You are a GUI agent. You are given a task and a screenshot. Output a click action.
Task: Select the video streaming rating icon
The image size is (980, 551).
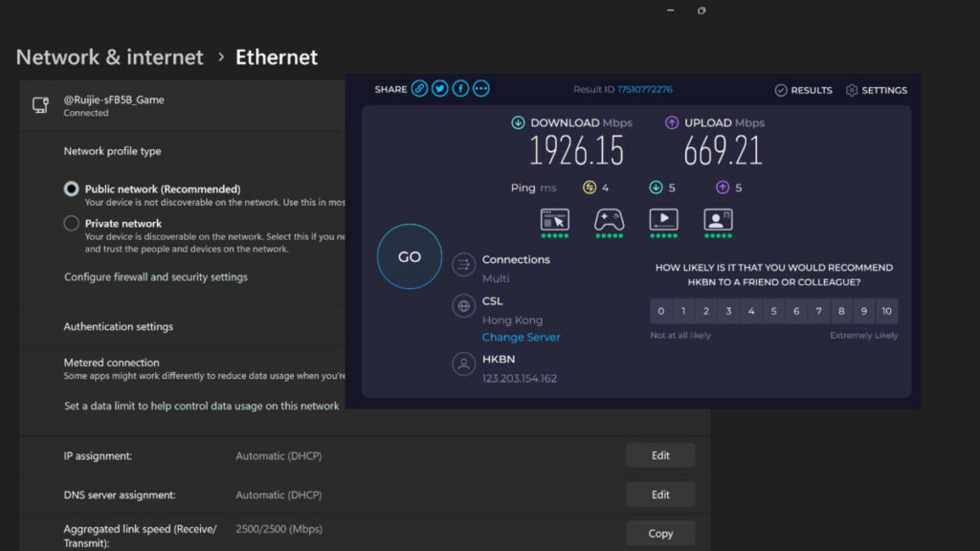pos(664,220)
